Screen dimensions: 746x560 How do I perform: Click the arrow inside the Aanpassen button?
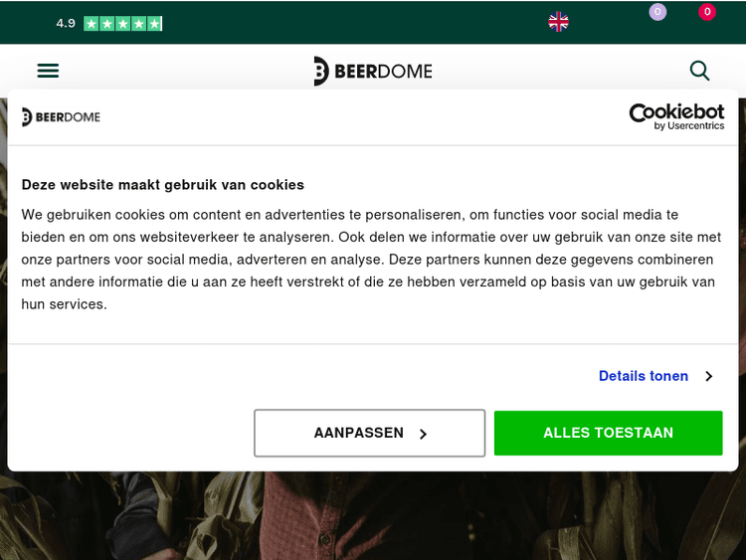tap(423, 434)
